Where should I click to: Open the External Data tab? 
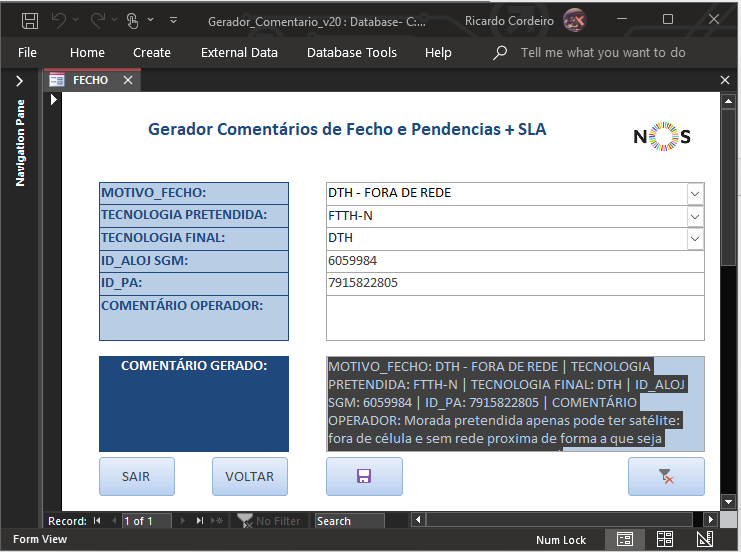(239, 52)
